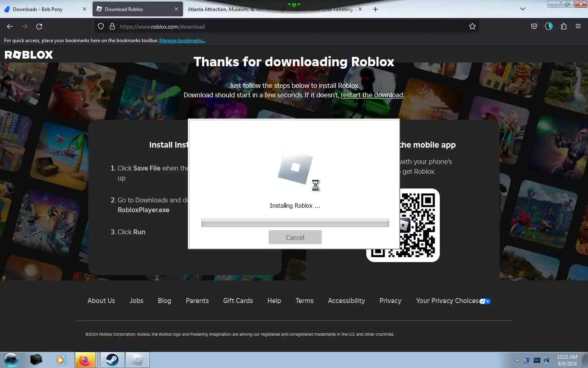Click the installer progress bar

point(295,223)
